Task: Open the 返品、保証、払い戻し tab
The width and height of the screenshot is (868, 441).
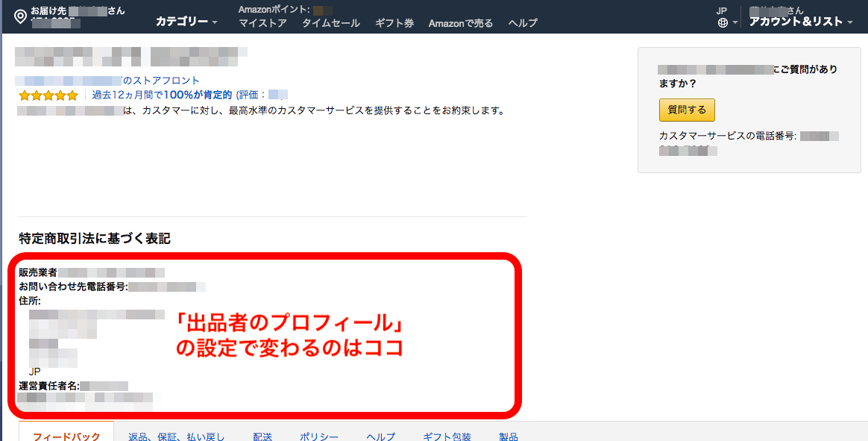Action: tap(176, 436)
